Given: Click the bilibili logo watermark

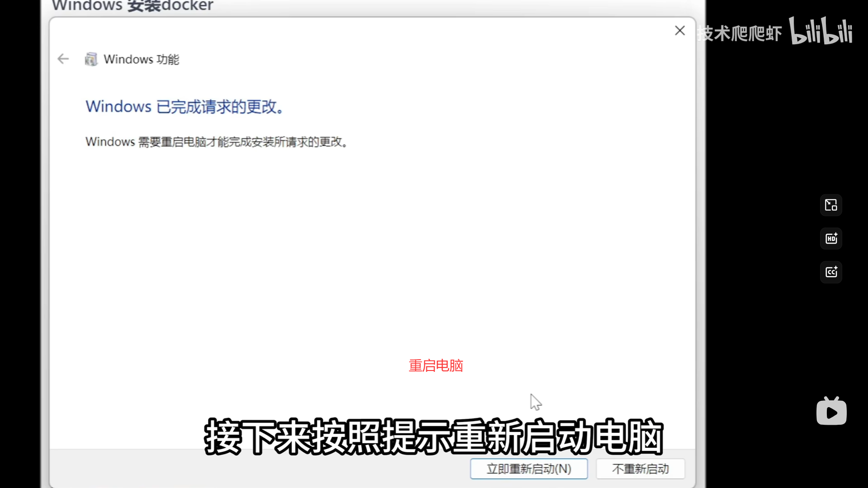Looking at the screenshot, I should coord(821,31).
